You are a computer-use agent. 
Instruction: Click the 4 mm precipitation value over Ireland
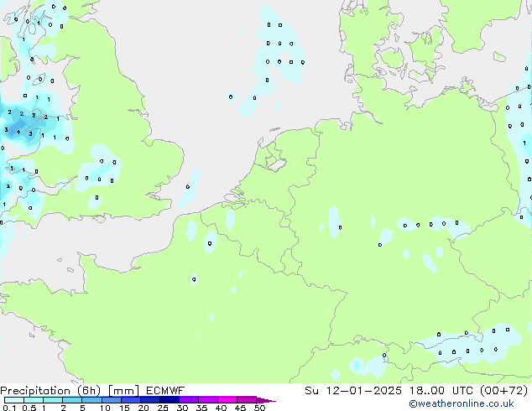18,133
